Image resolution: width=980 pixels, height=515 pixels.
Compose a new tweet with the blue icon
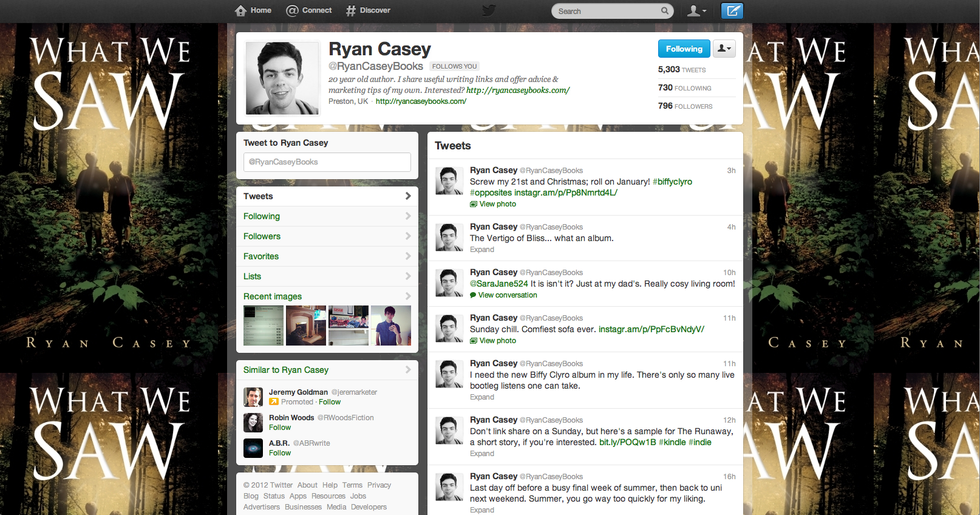tap(732, 10)
